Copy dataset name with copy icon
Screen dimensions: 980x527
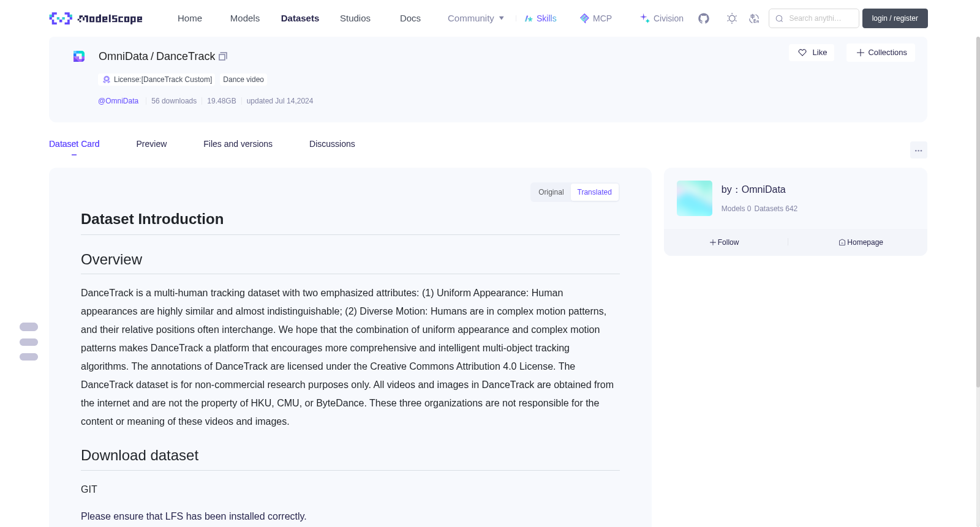point(223,56)
